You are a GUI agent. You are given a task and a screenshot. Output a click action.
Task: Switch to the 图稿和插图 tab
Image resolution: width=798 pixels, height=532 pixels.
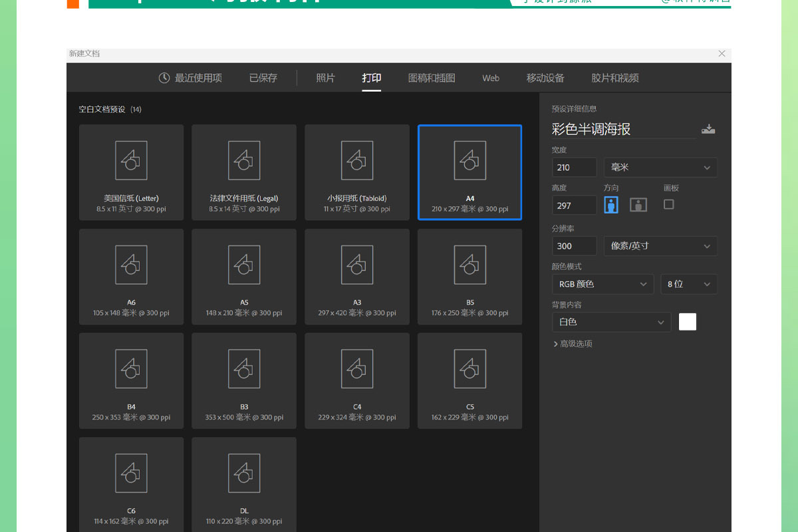pyautogui.click(x=432, y=78)
